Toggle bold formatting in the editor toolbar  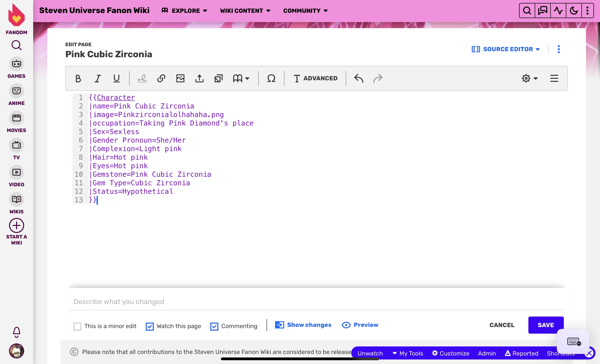pos(78,79)
